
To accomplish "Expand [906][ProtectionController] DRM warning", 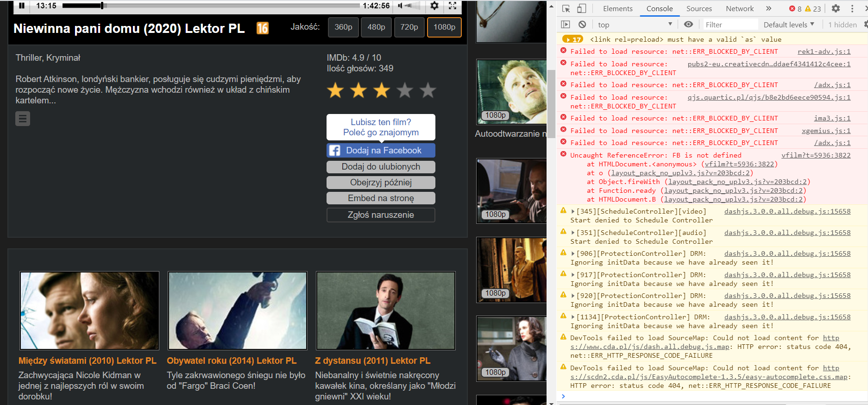I will (x=573, y=253).
